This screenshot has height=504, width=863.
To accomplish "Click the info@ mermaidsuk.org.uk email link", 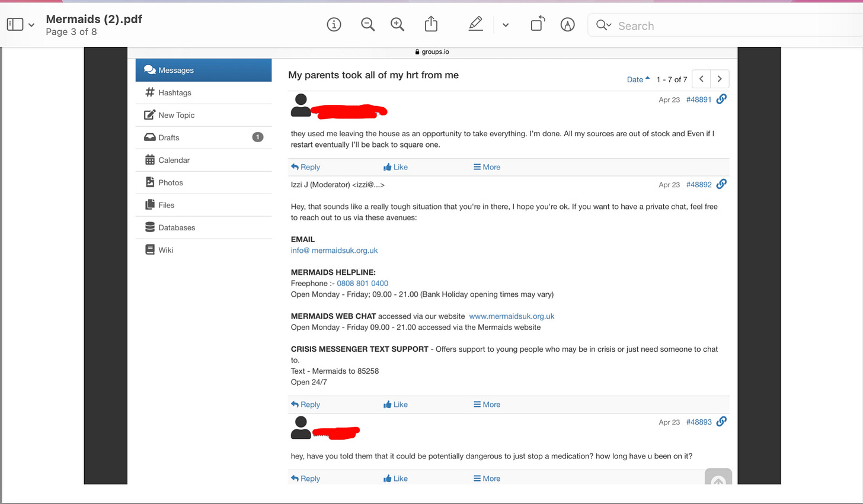I will click(334, 251).
